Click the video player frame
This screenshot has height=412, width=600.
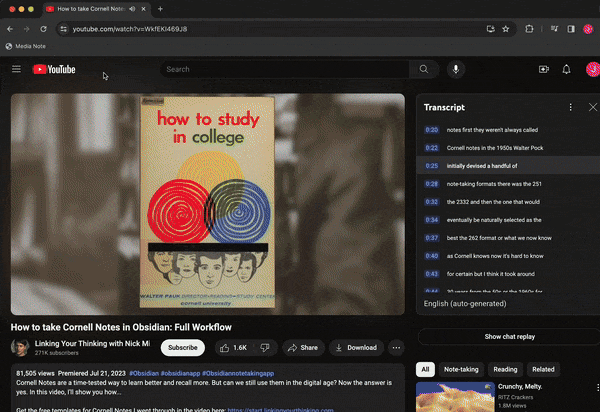[208, 204]
